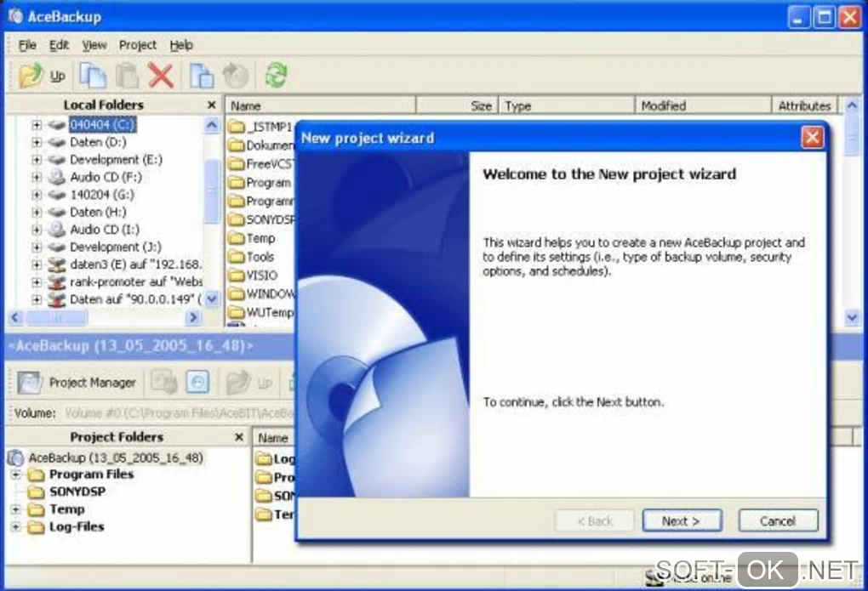The width and height of the screenshot is (868, 591).
Task: Open the Project Manager
Action: (x=77, y=383)
